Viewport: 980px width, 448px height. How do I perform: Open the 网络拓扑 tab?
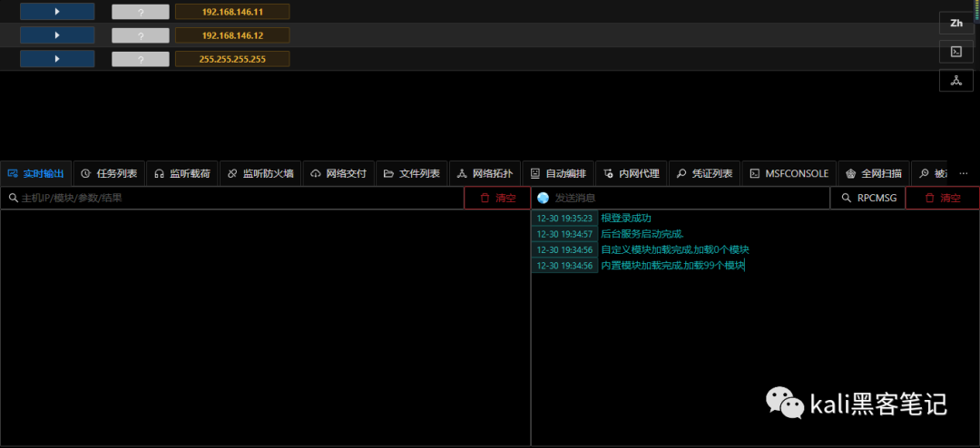point(485,174)
